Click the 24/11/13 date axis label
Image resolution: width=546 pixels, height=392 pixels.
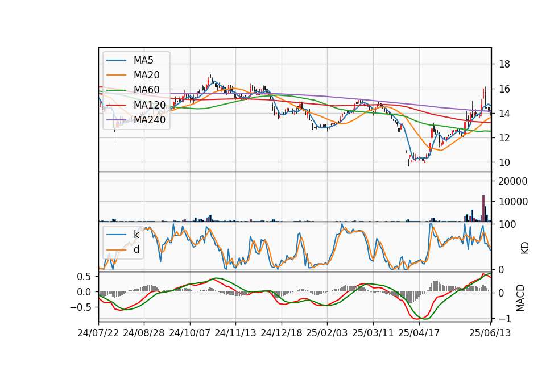point(235,333)
